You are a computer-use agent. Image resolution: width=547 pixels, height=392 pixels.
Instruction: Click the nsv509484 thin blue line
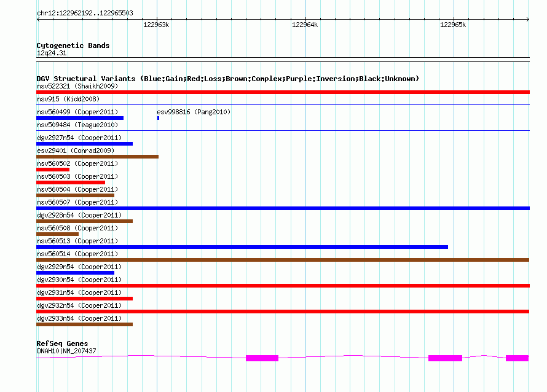pyautogui.click(x=283, y=131)
